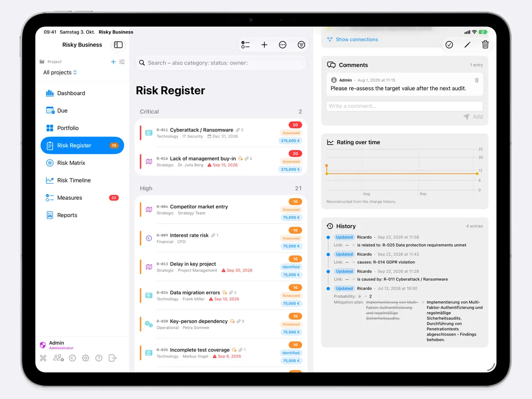Open Risk Matrix

pos(82,163)
